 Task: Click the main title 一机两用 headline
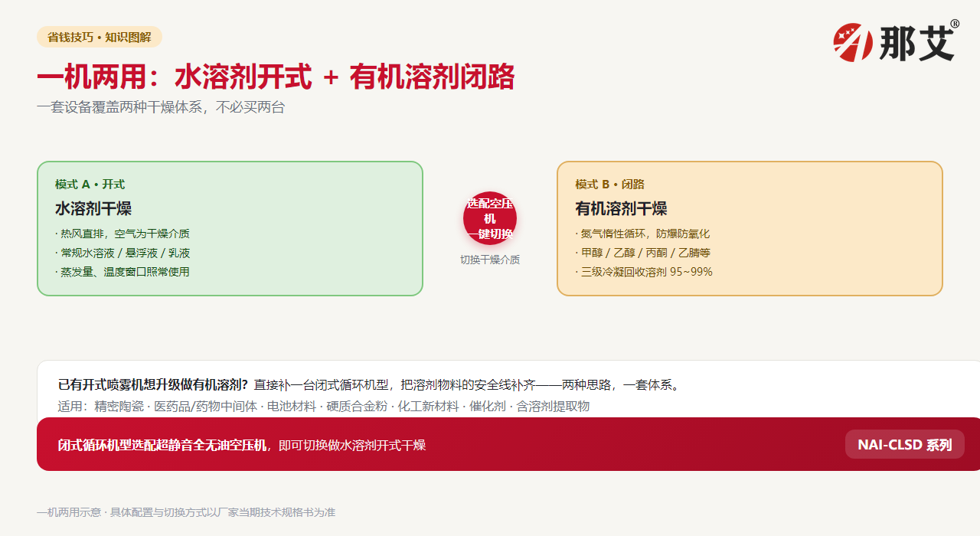(x=276, y=77)
